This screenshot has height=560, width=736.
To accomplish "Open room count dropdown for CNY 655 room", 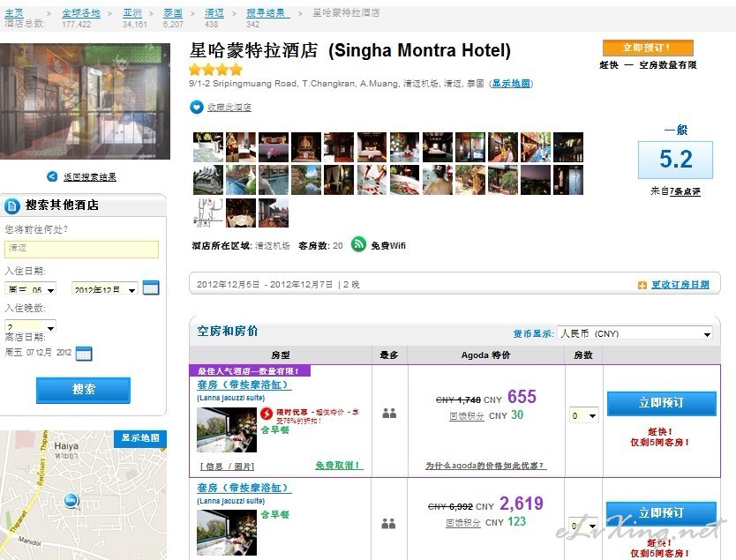I will (584, 415).
